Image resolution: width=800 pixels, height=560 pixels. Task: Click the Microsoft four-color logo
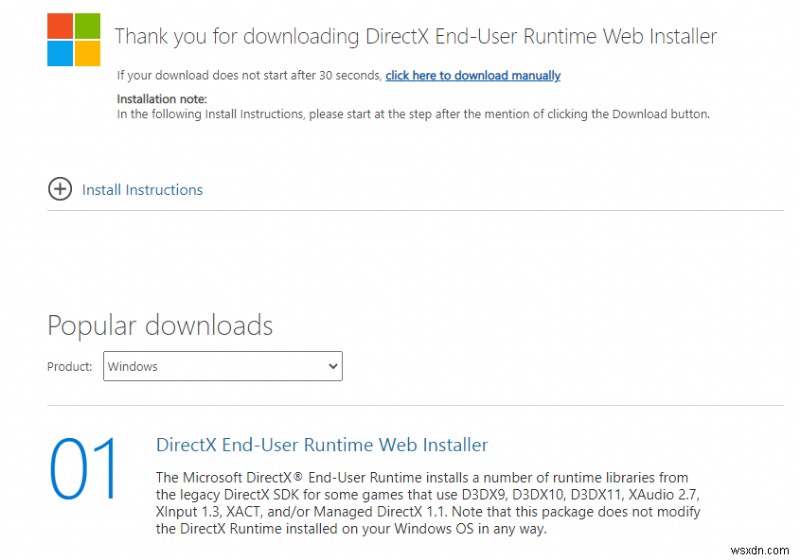click(x=73, y=40)
